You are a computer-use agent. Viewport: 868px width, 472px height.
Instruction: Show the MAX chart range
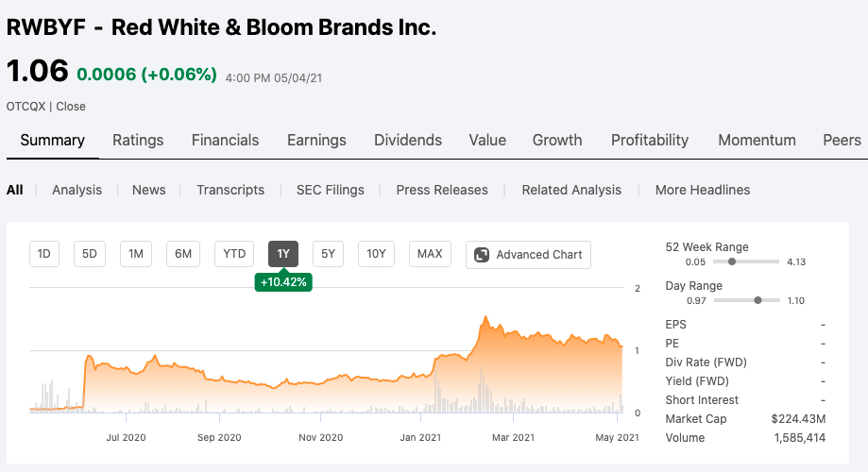coord(430,254)
